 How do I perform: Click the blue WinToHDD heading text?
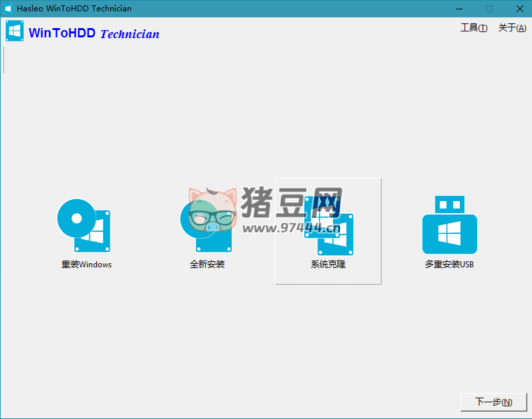coord(62,33)
